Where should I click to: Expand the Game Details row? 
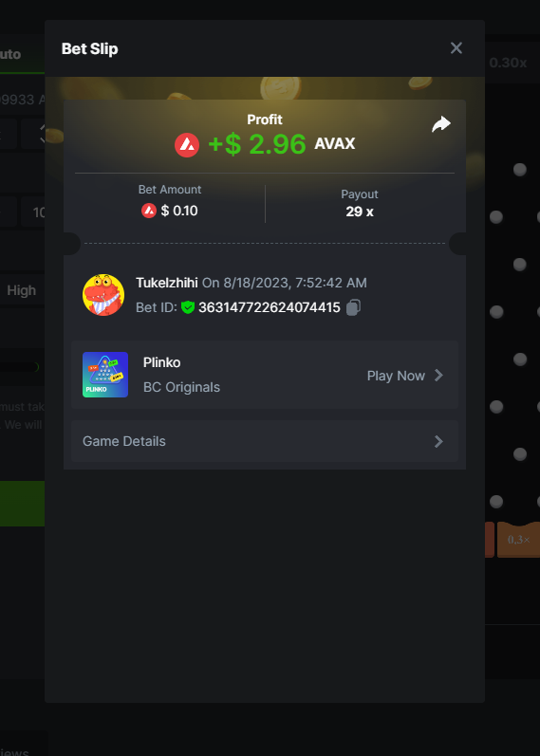point(265,441)
